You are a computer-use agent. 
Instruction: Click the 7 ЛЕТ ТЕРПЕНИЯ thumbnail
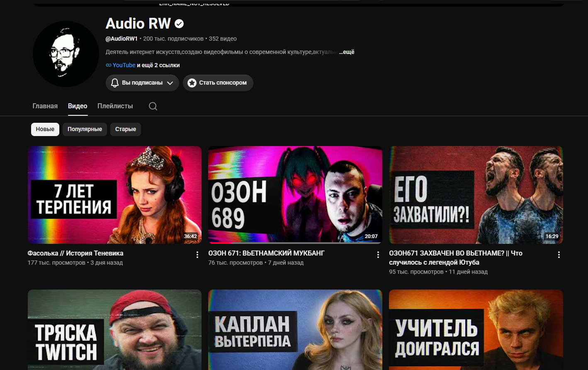tap(114, 195)
